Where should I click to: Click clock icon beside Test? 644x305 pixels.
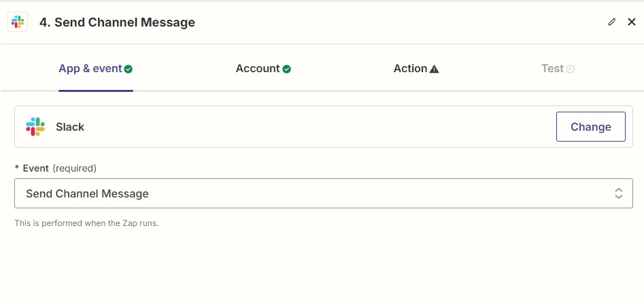point(570,69)
